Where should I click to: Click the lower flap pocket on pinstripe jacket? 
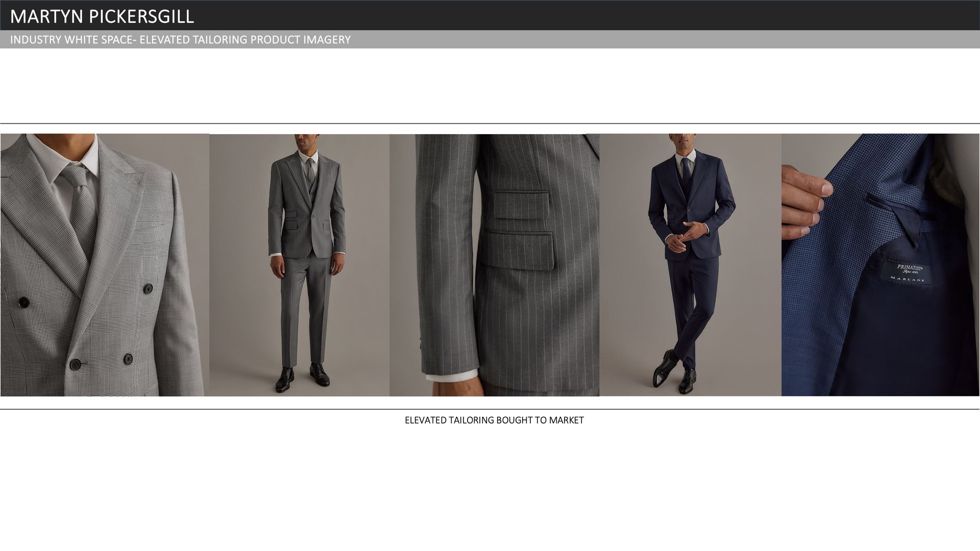pyautogui.click(x=518, y=250)
